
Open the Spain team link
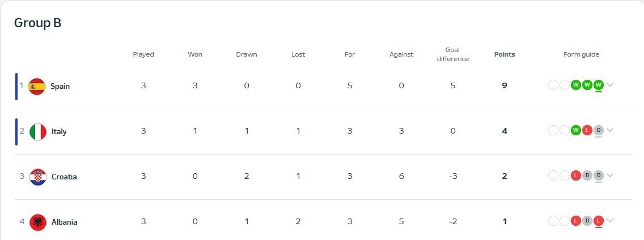(60, 87)
